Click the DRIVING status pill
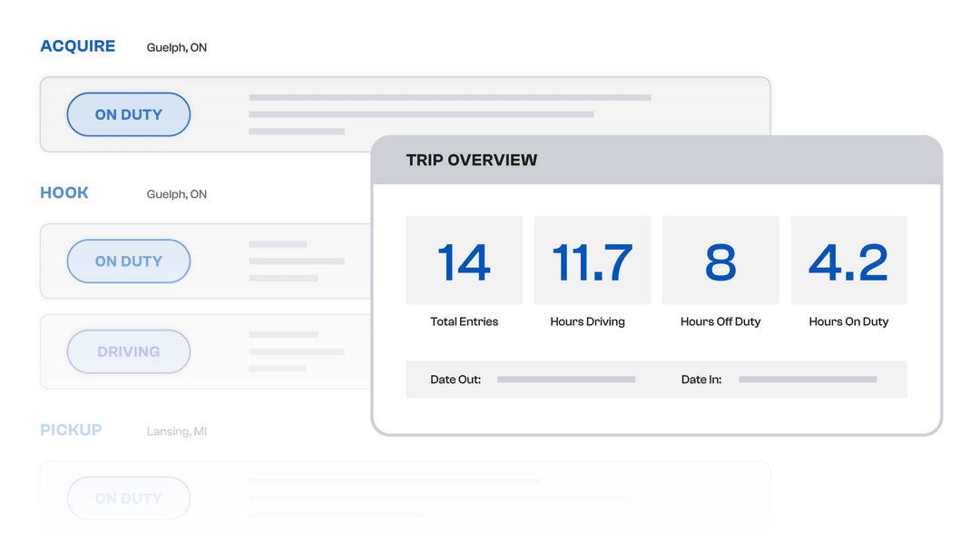980x552 pixels. pyautogui.click(x=128, y=351)
